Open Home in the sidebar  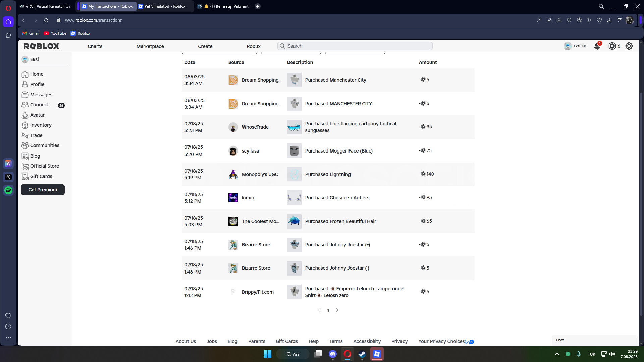[33, 74]
